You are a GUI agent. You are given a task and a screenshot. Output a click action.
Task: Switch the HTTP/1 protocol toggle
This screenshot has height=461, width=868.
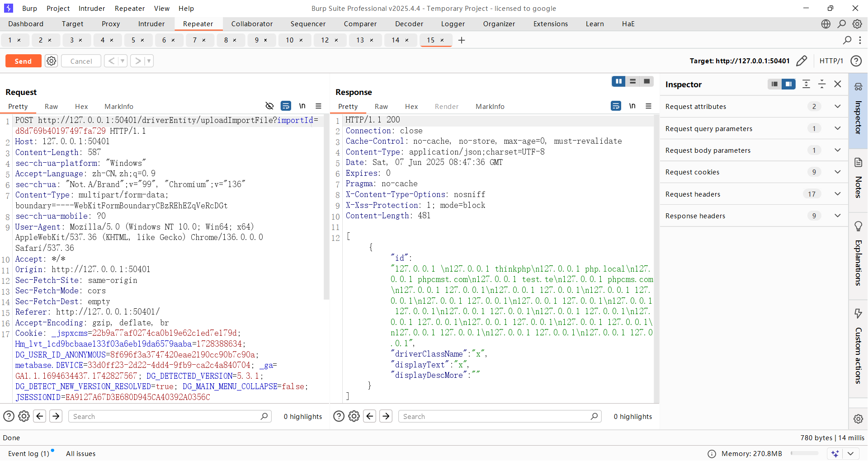click(831, 61)
